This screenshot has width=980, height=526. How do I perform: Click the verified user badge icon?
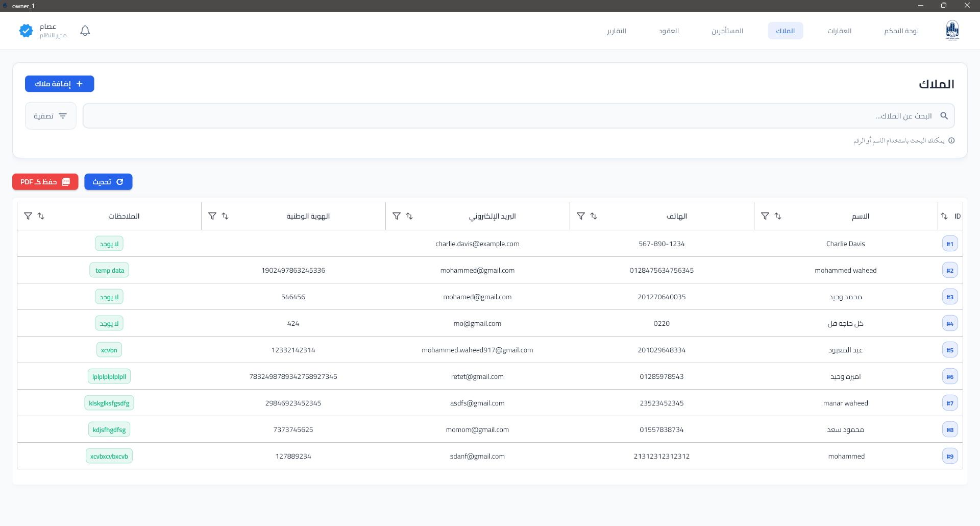[x=26, y=31]
